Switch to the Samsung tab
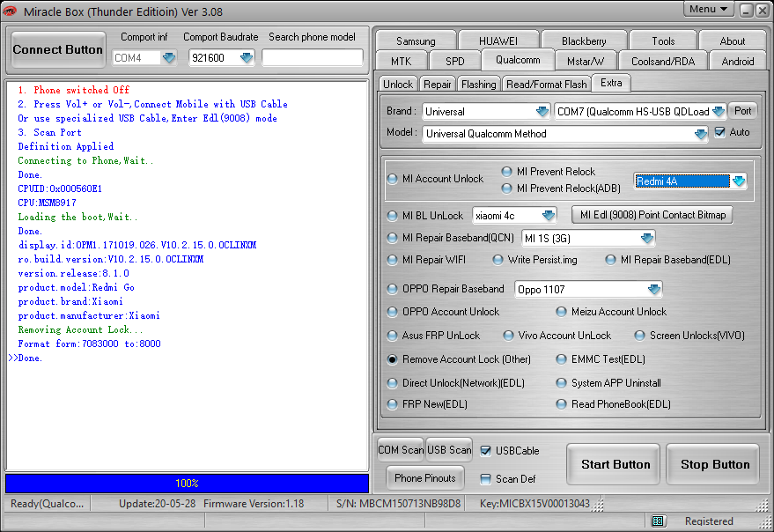The image size is (774, 532). click(x=416, y=41)
